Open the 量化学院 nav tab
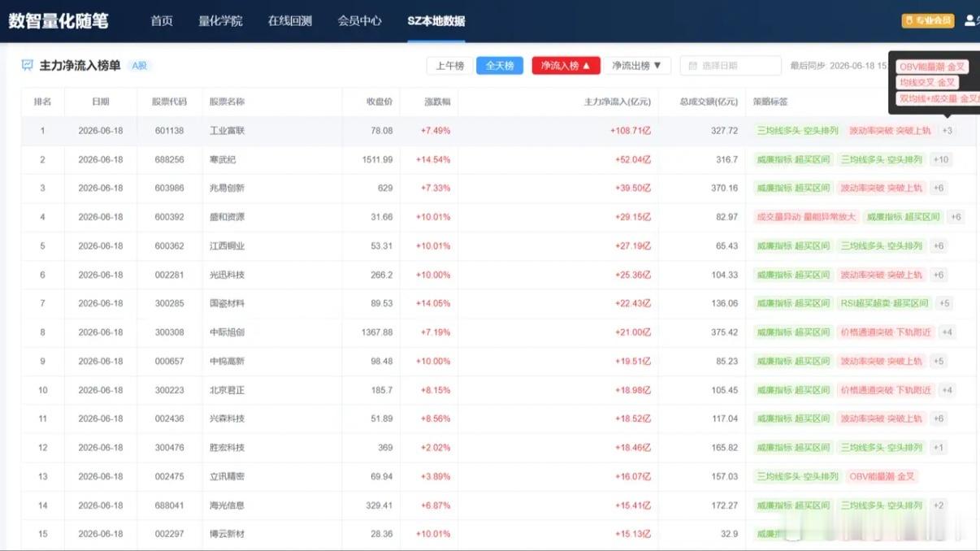This screenshot has height=551, width=980. point(220,21)
